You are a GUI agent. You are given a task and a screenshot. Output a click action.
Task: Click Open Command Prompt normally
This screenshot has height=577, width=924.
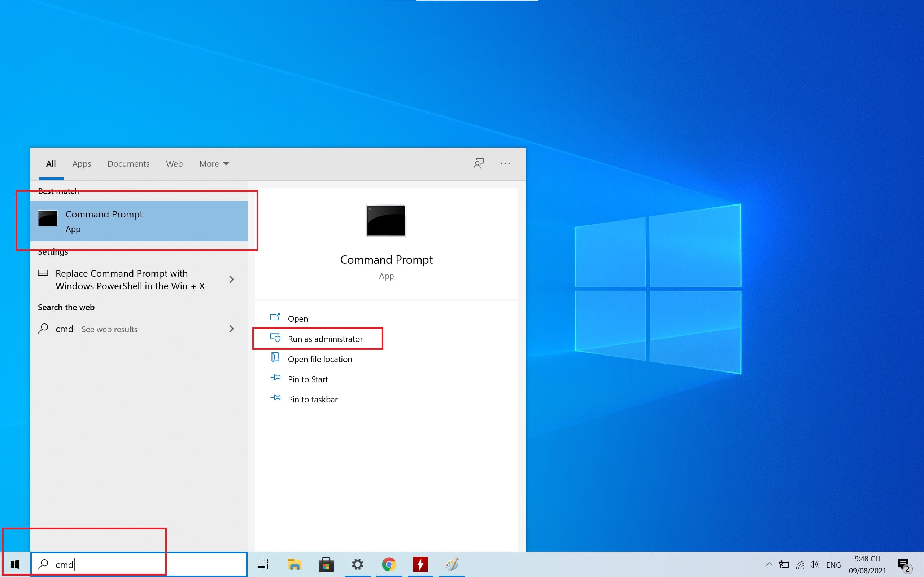(297, 318)
